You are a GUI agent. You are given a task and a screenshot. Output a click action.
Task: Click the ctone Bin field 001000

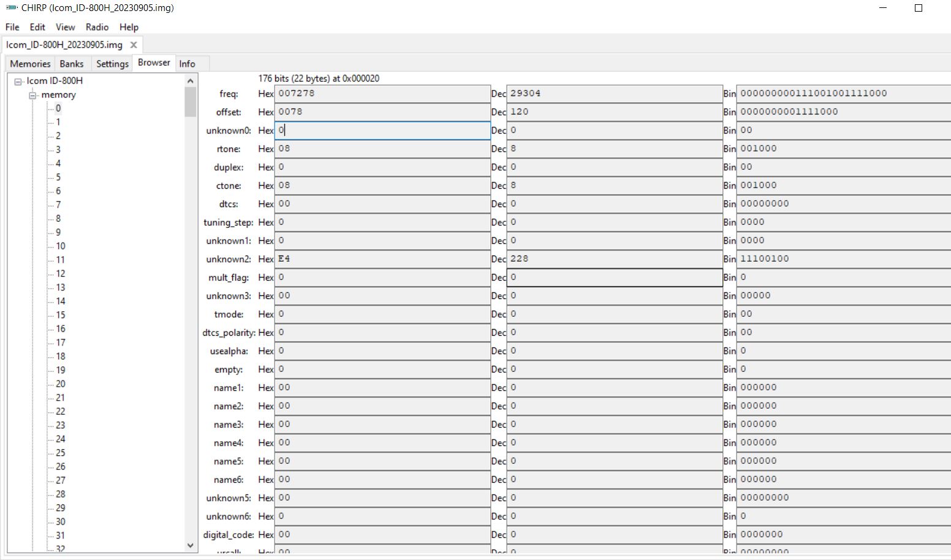click(844, 186)
